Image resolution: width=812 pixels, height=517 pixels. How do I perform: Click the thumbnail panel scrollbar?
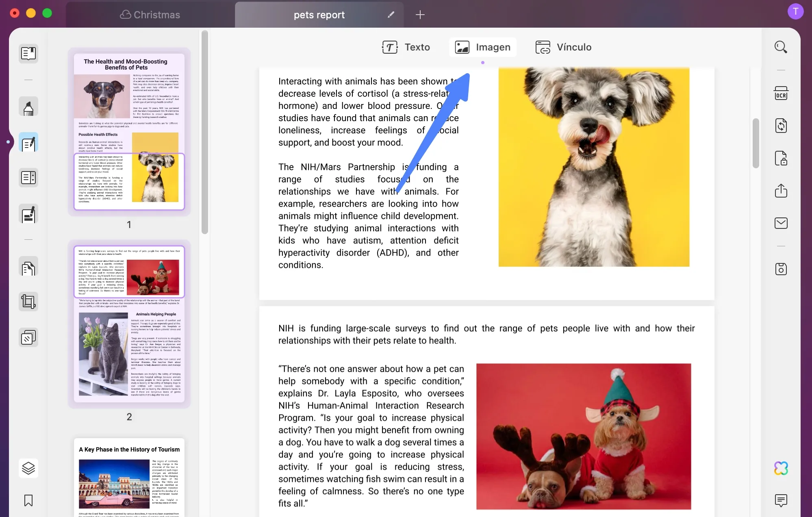pos(205,132)
